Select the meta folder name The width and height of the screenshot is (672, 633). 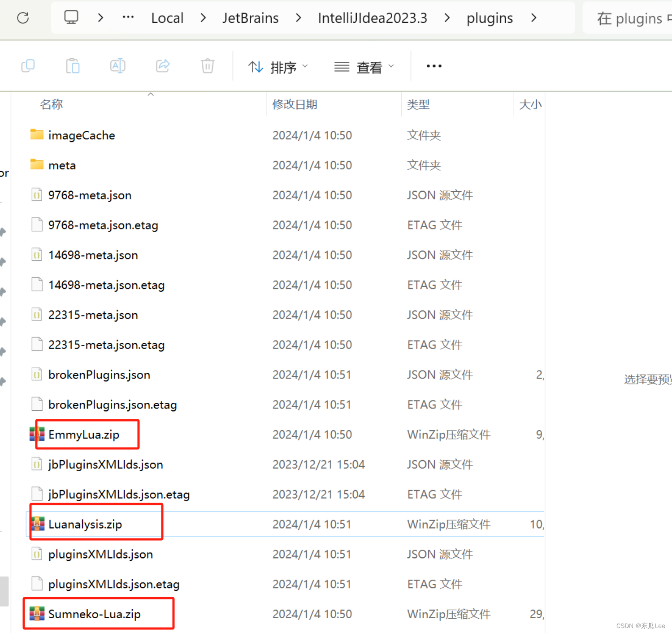tap(62, 165)
